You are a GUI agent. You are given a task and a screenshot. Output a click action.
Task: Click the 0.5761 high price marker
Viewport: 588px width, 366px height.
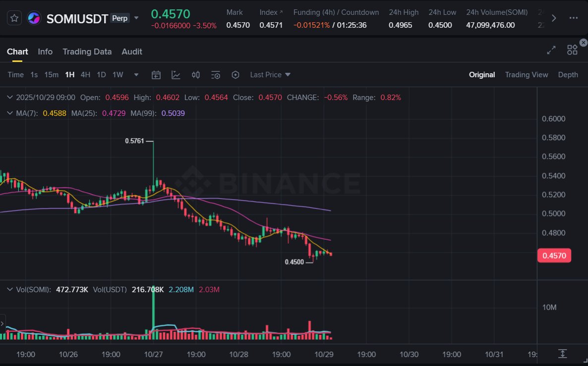(134, 141)
